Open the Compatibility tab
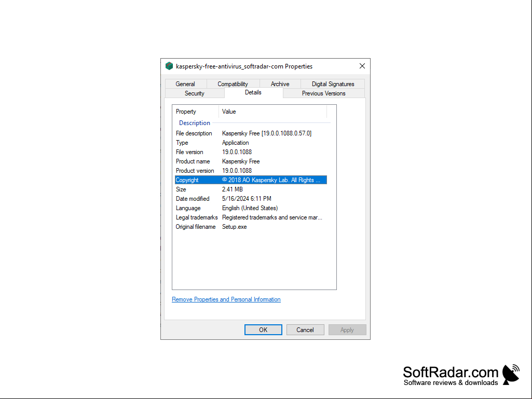Image resolution: width=532 pixels, height=399 pixels. [x=233, y=84]
